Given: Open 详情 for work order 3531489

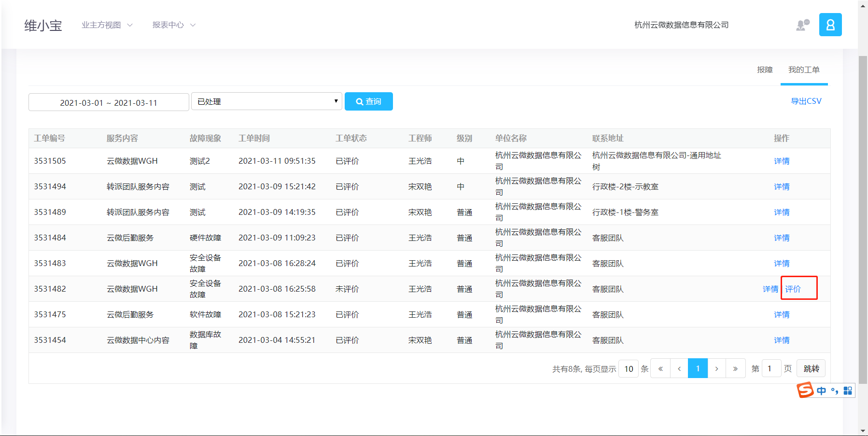Looking at the screenshot, I should pos(782,212).
